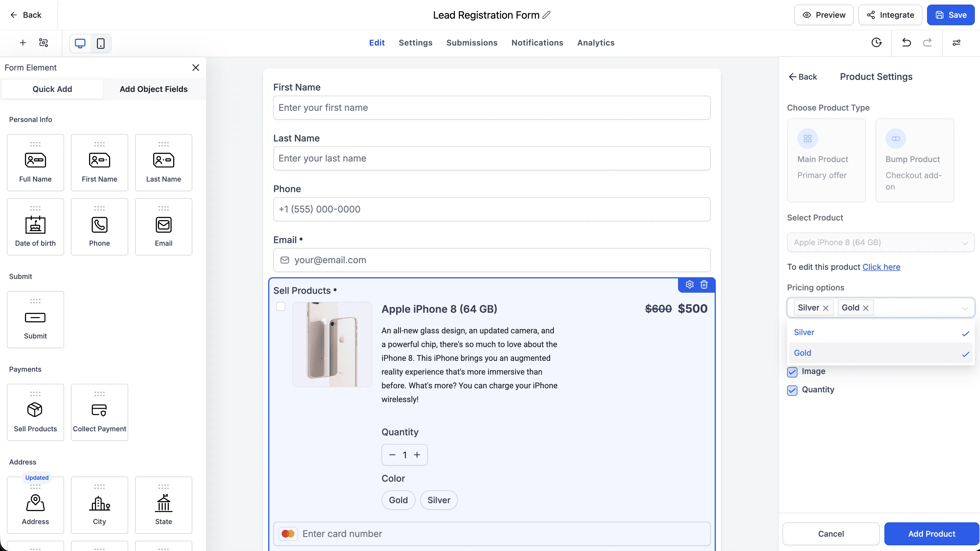Go back from Product Settings
This screenshot has width=980, height=551.
803,77
